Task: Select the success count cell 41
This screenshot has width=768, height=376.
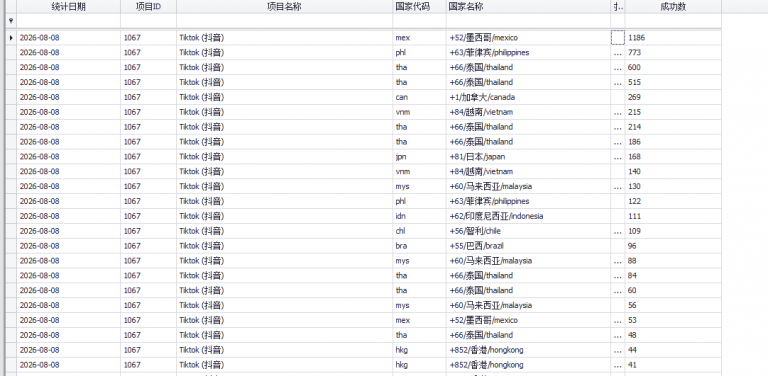Action: 673,365
